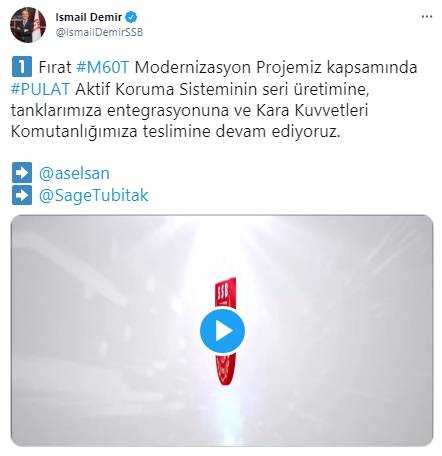Click the red SSB logo above play button
The image size is (442, 456).
[226, 292]
